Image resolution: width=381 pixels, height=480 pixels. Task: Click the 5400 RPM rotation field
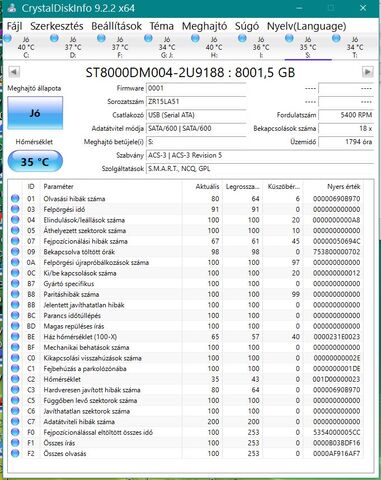pyautogui.click(x=346, y=115)
